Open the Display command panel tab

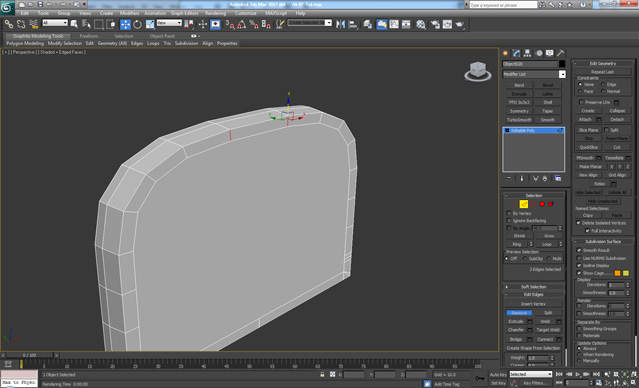coord(550,53)
